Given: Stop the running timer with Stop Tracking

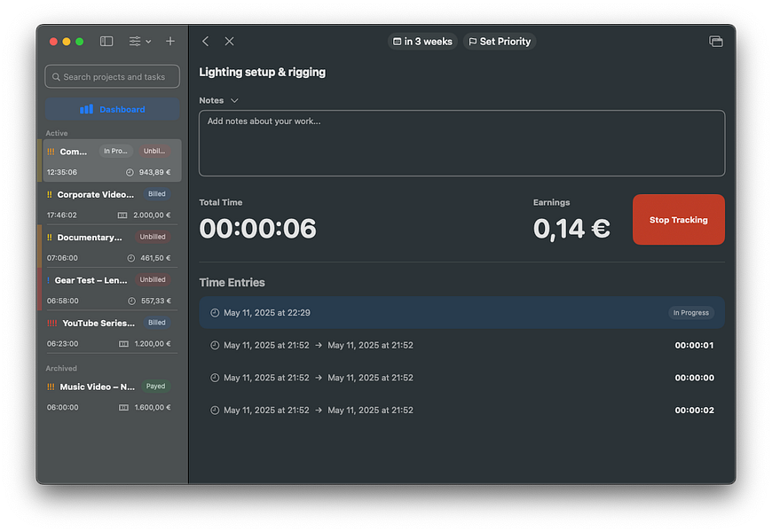Looking at the screenshot, I should point(679,220).
